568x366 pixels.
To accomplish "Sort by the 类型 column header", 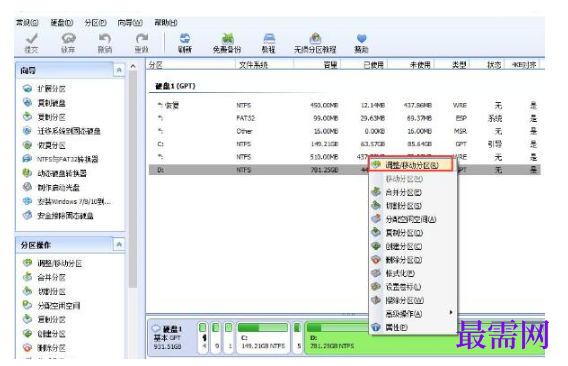I will coord(452,65).
